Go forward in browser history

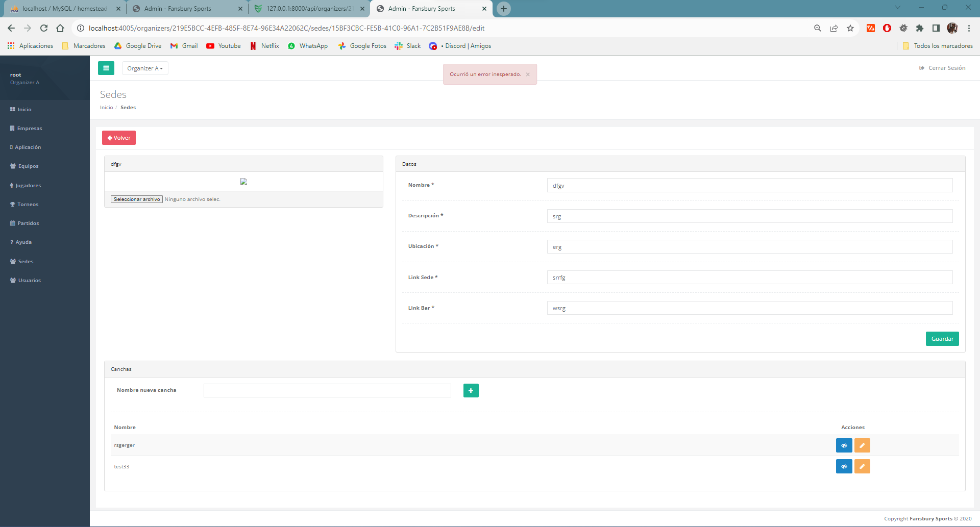click(28, 28)
